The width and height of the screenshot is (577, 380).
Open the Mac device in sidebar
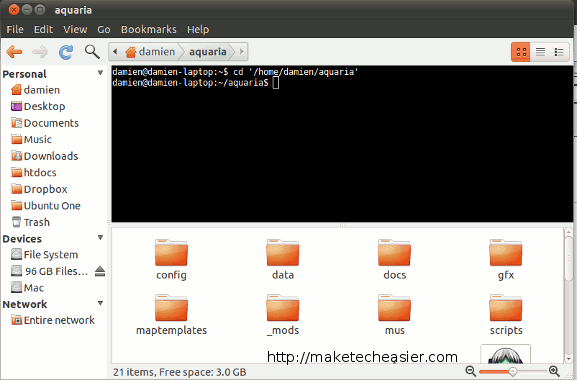point(27,288)
